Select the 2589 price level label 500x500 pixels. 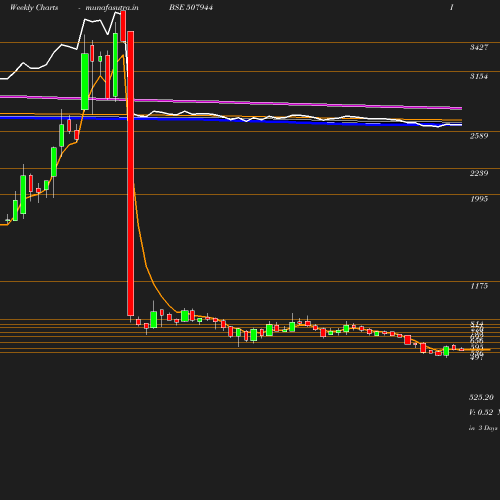pos(479,136)
